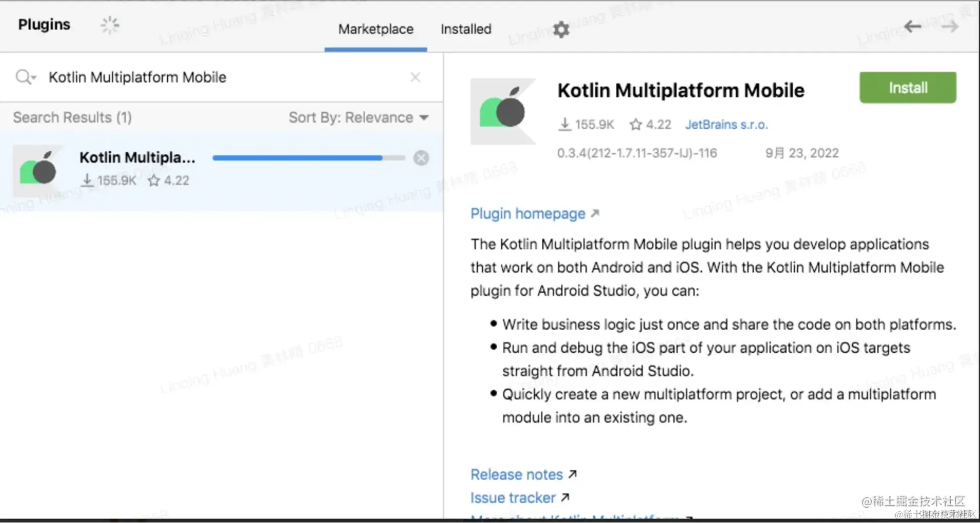Click Kotlin Multiplatform icon in search results
980x523 pixels.
pos(39,171)
